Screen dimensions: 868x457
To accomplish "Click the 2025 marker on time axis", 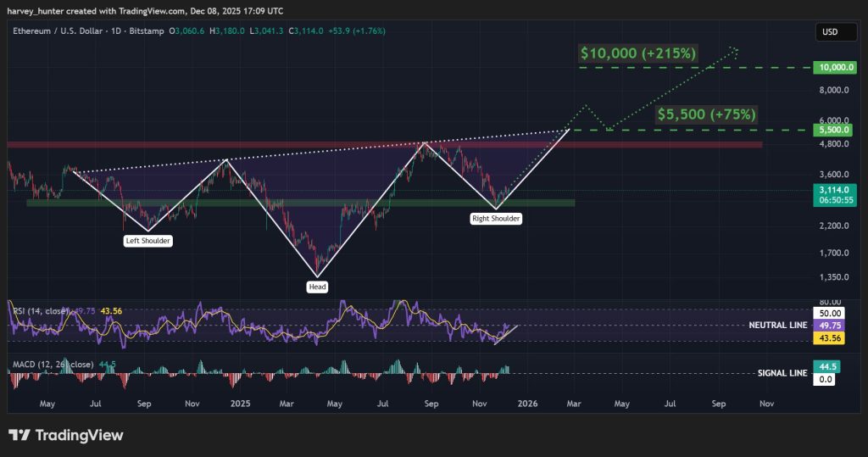I will point(242,404).
